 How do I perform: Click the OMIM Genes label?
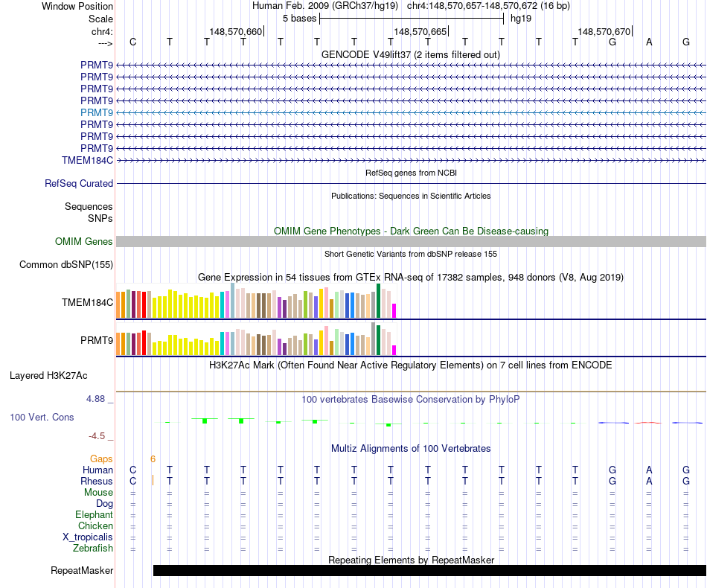(x=83, y=242)
